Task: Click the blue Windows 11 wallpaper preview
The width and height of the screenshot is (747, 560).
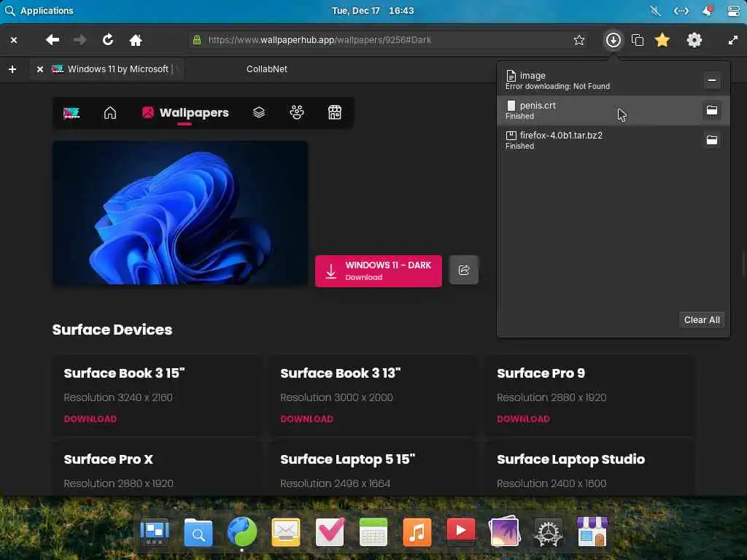Action: tap(180, 213)
